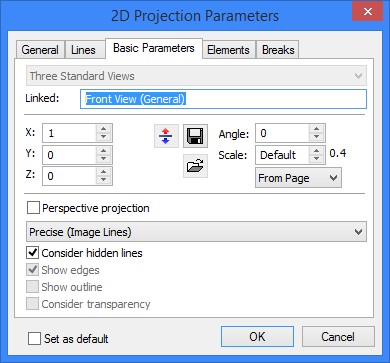Open the Precise (Image Lines) dropdown
The height and width of the screenshot is (363, 390).
click(196, 232)
